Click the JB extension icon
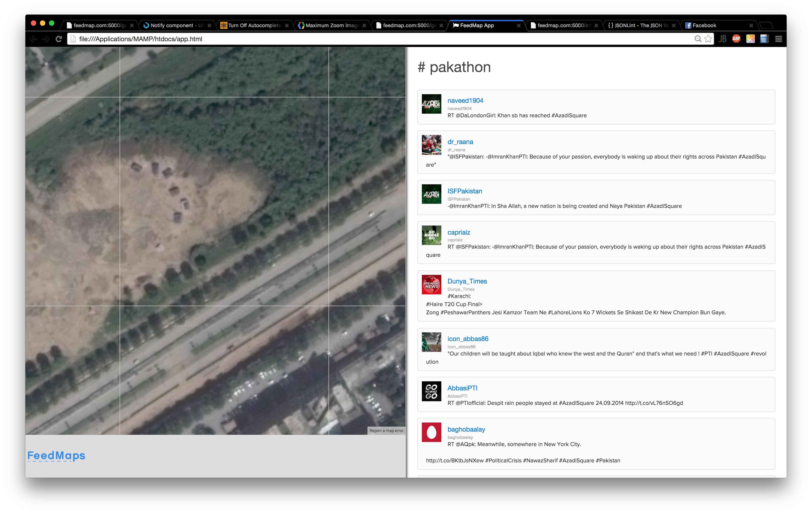 pyautogui.click(x=722, y=39)
